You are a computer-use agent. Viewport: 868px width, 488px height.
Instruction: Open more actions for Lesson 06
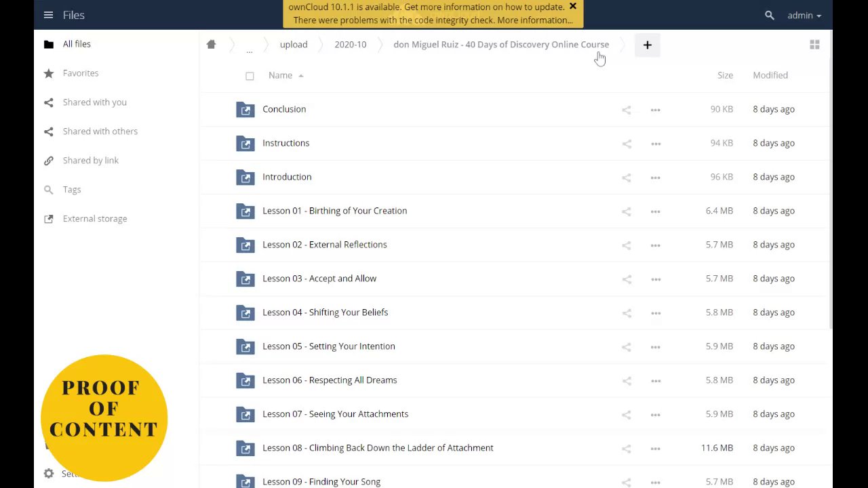coord(655,381)
